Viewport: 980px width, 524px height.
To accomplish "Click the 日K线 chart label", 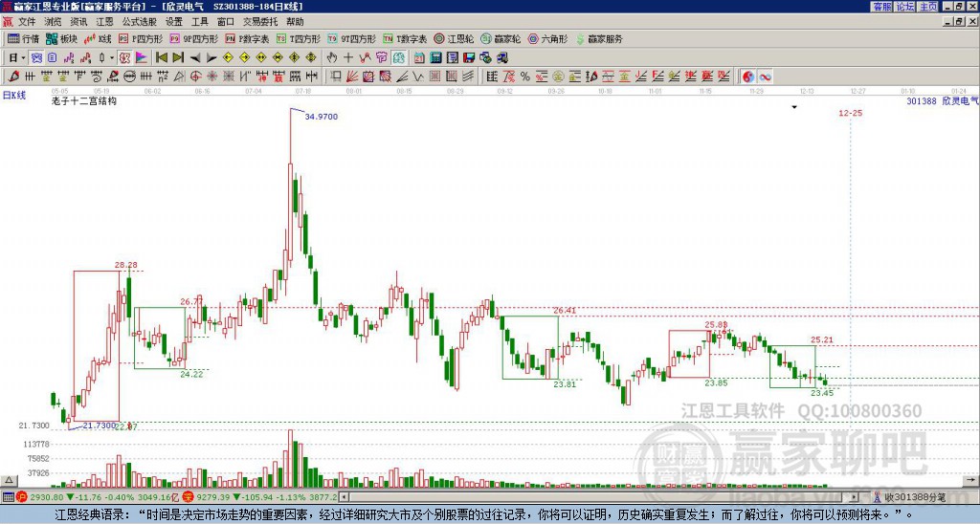I will [14, 96].
